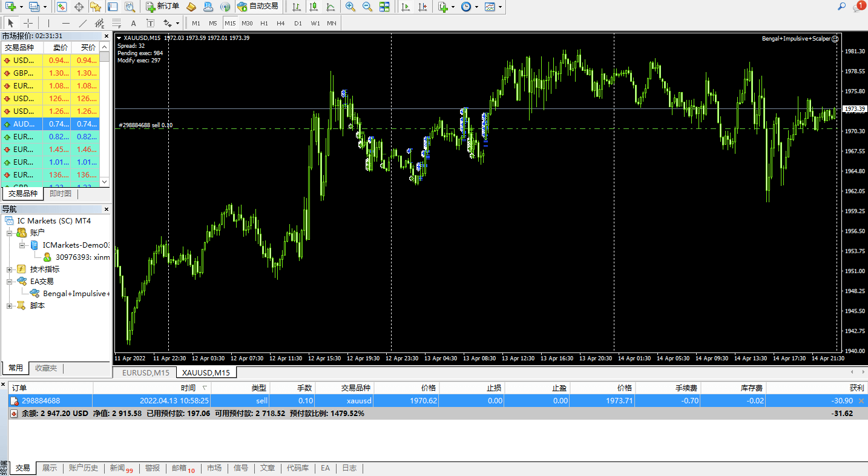Select the trendline drawing tool

83,23
